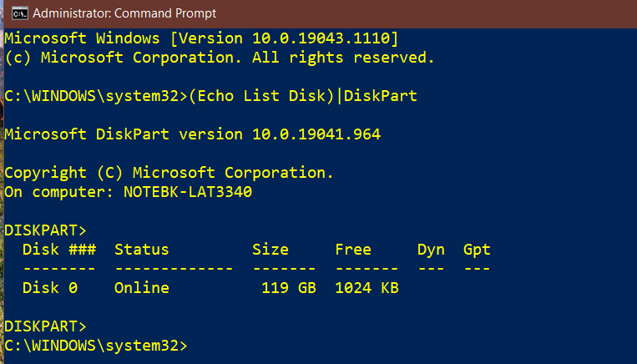
Task: Click the Free column header
Action: tap(353, 250)
